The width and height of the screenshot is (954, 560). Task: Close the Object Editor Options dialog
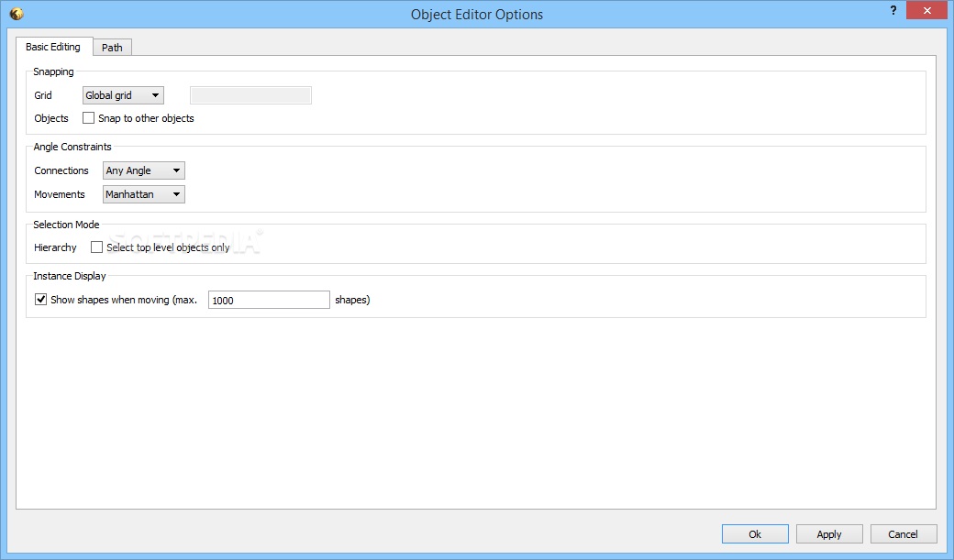pyautogui.click(x=926, y=10)
